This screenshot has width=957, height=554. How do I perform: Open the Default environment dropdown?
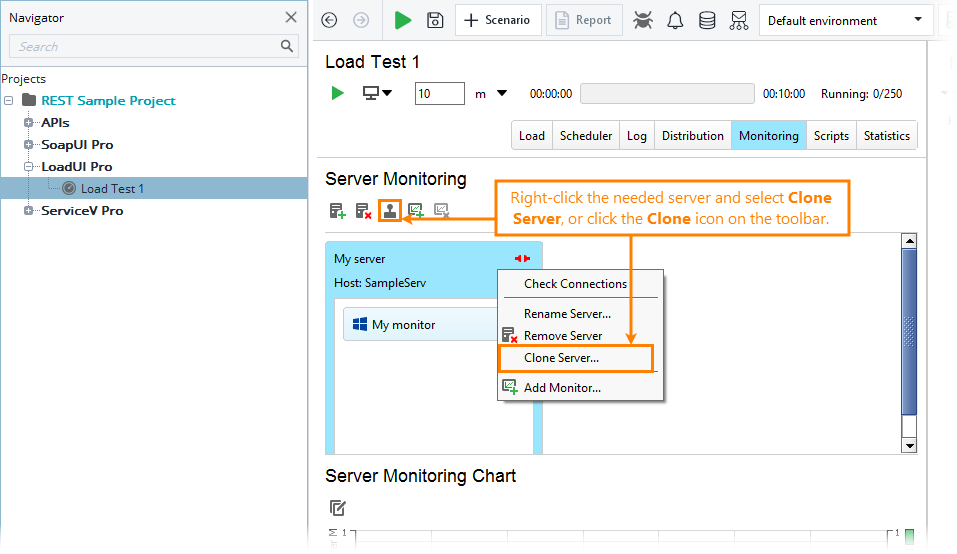[x=846, y=20]
